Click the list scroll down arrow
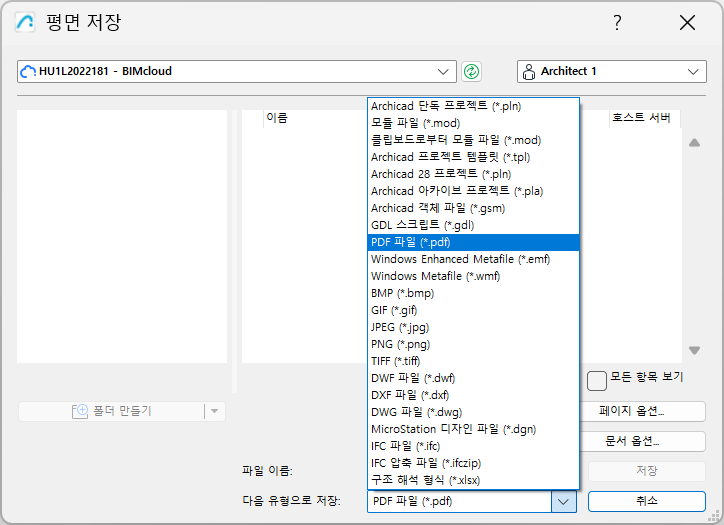 point(694,350)
